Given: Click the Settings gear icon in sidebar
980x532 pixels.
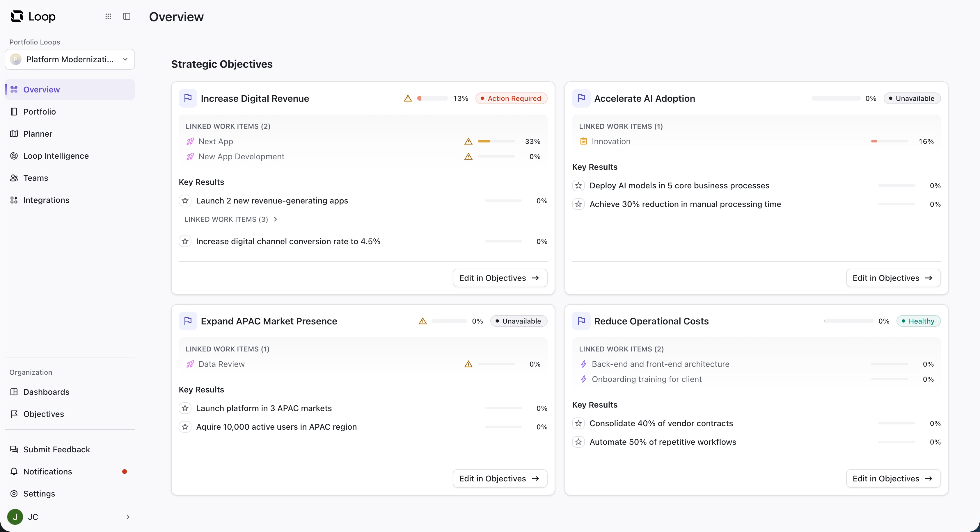Looking at the screenshot, I should coord(14,494).
